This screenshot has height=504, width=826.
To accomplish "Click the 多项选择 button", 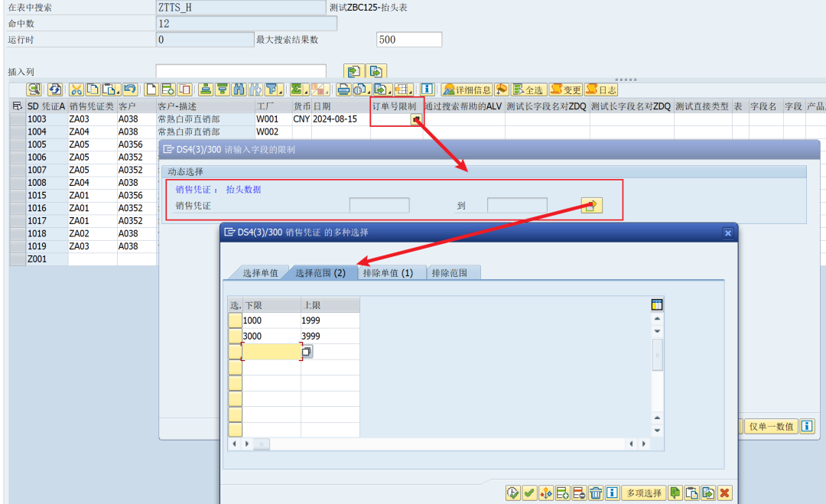I will point(644,493).
